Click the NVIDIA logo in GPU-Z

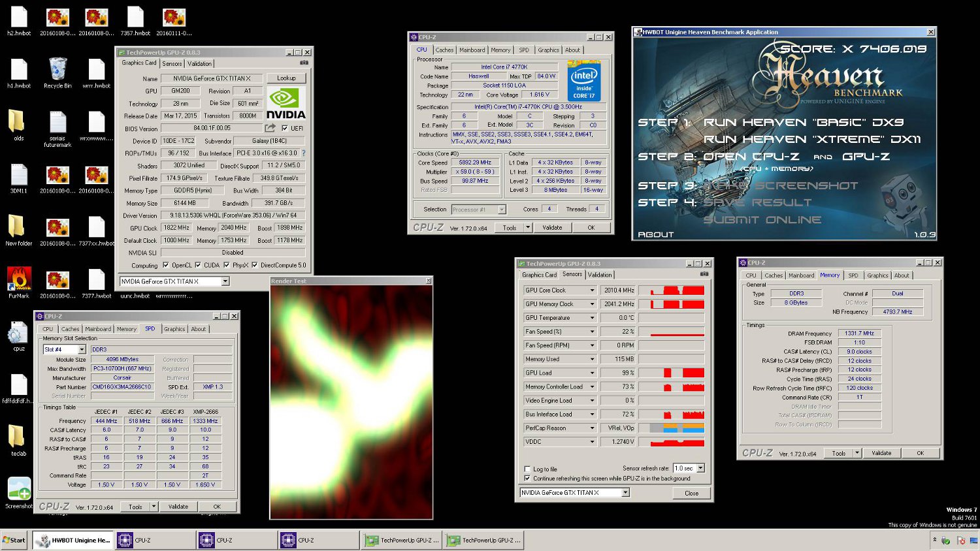click(x=286, y=103)
